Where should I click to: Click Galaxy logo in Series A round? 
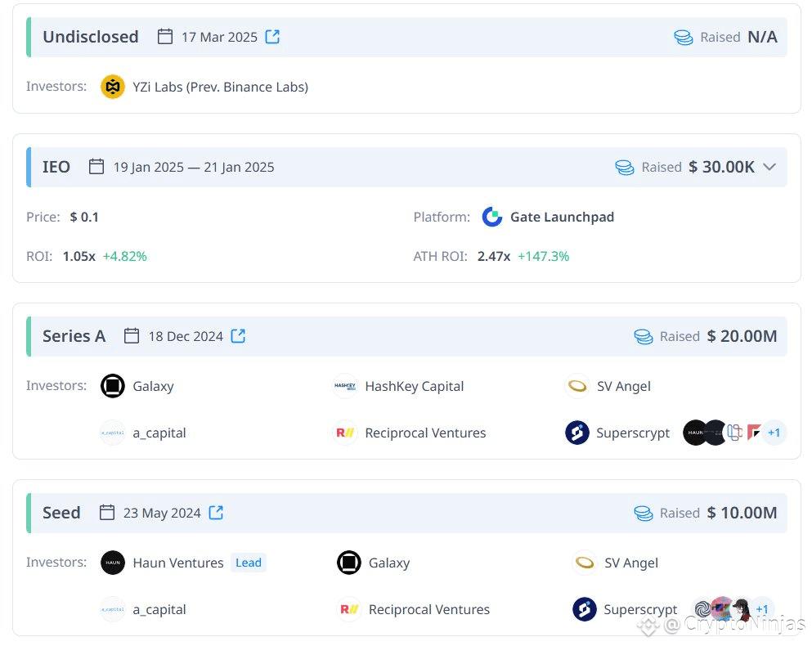(113, 386)
